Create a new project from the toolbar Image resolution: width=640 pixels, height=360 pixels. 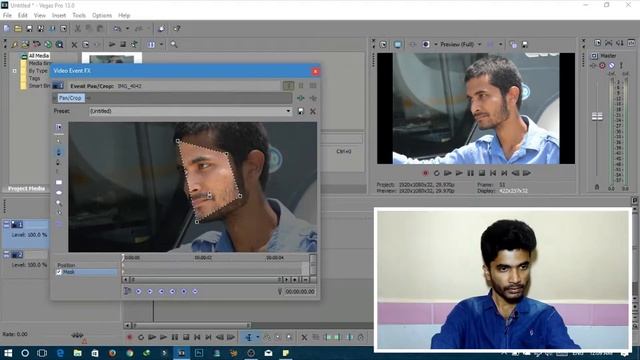pos(7,29)
